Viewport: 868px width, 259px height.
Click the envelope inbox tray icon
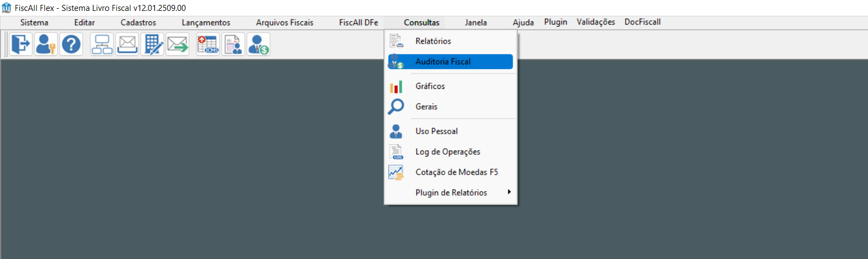click(127, 44)
